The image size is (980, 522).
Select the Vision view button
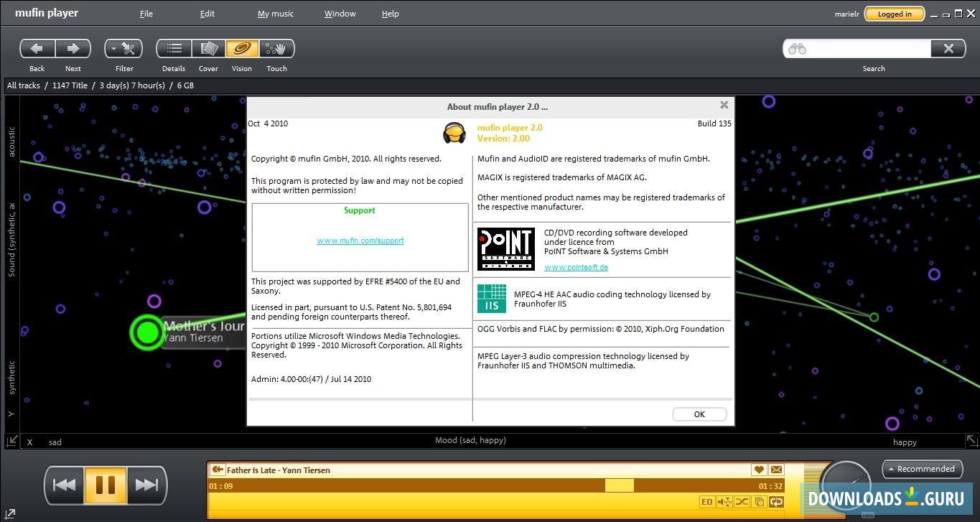pos(242,49)
